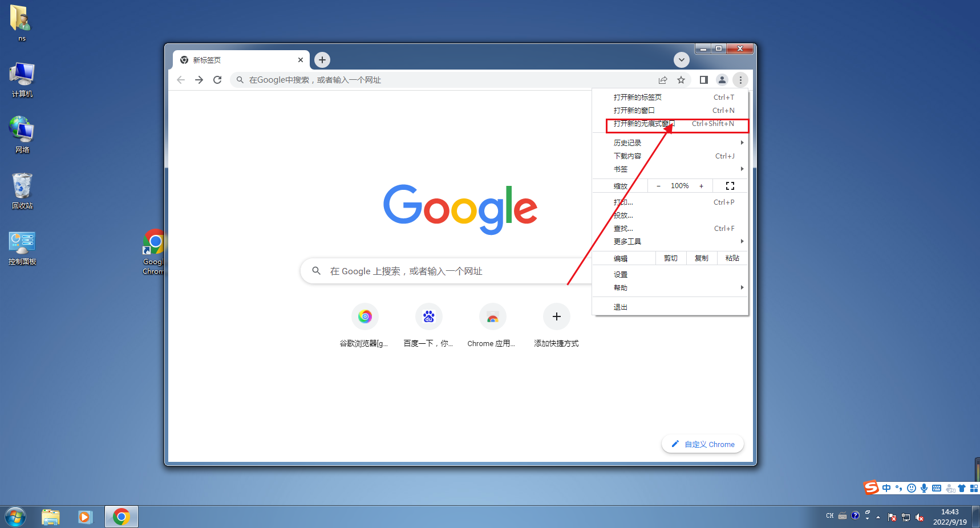Select 控制面板 desktop icon
Screen dimensions: 980x528
[x=22, y=247]
